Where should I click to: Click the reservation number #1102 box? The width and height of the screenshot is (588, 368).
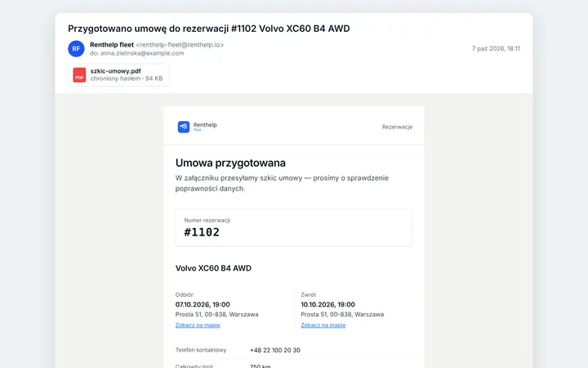[294, 227]
